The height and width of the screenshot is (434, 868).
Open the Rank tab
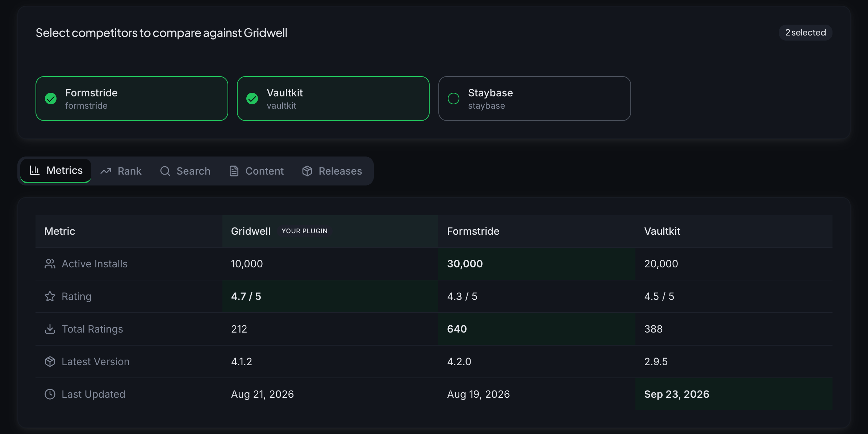(121, 171)
